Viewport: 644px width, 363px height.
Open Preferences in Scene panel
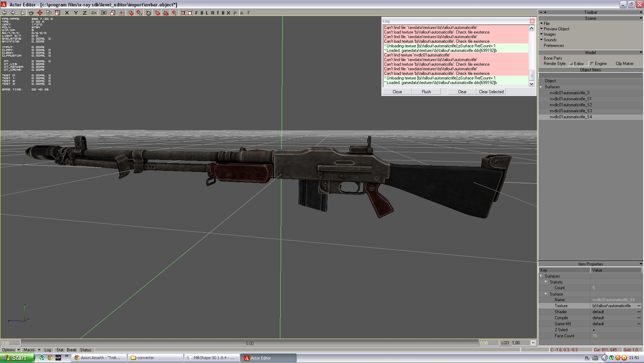554,46
